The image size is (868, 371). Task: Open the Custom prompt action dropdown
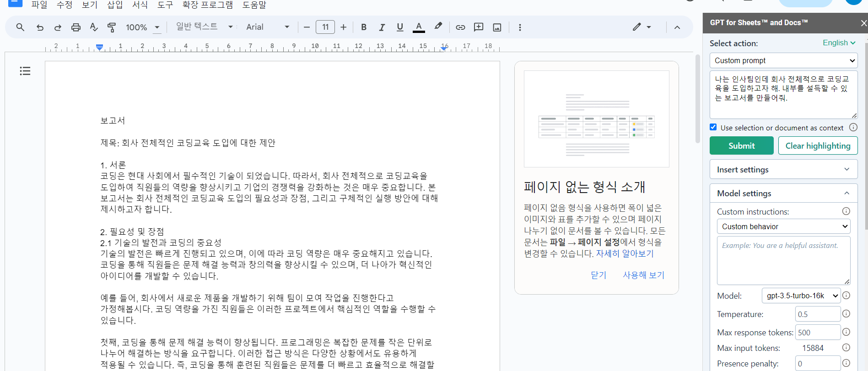coord(783,60)
